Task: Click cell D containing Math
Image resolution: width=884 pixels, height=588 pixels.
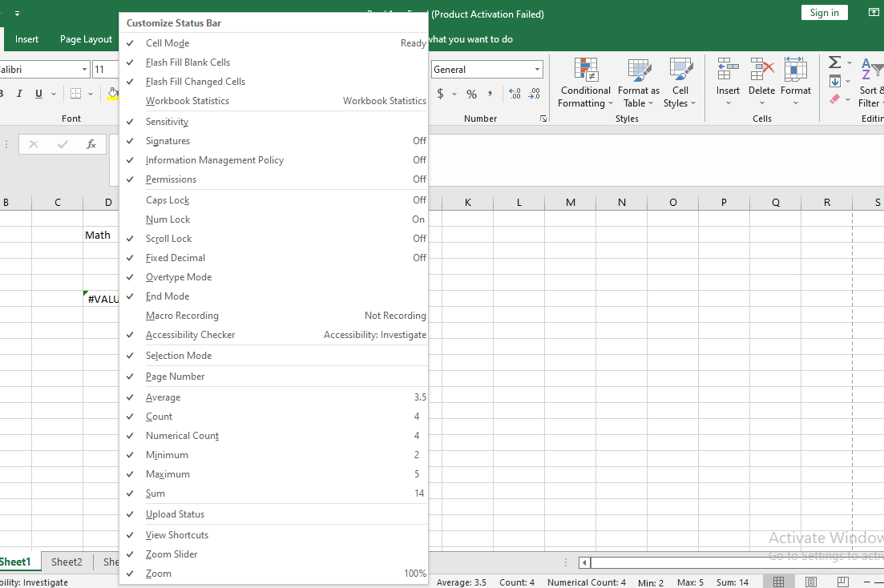Action: click(100, 235)
